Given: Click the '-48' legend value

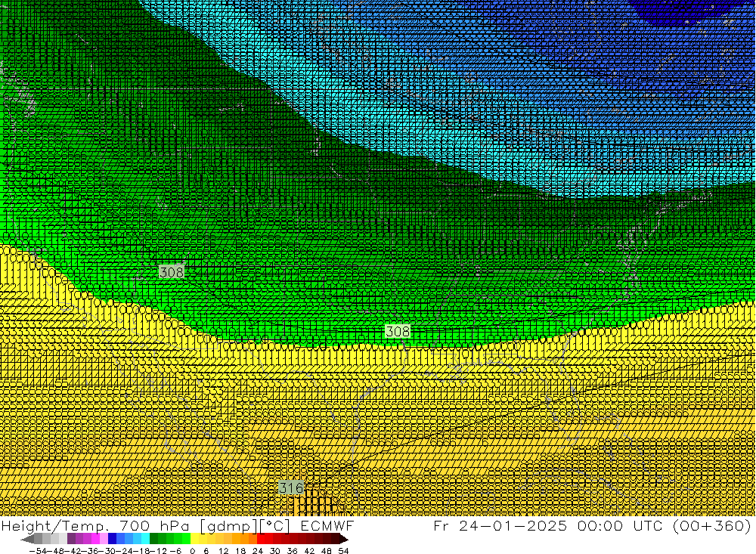Looking at the screenshot, I should click(x=55, y=551).
